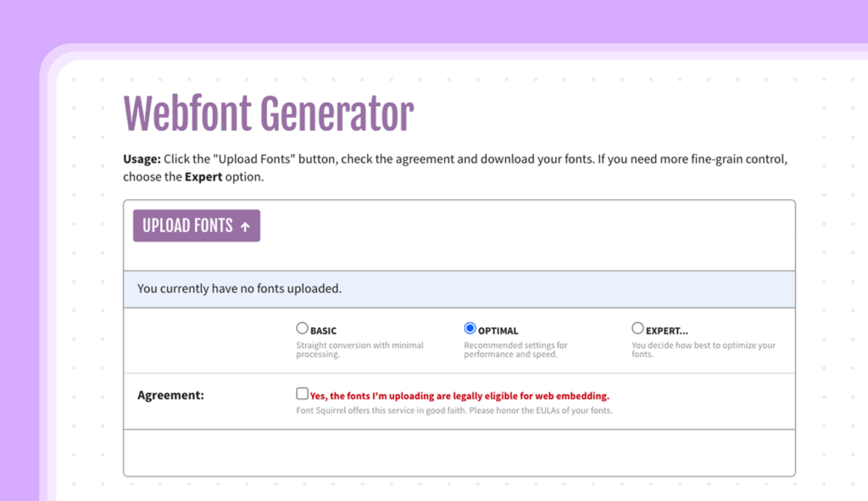Click the Upload Fonts button
This screenshot has width=868, height=501.
click(x=196, y=225)
